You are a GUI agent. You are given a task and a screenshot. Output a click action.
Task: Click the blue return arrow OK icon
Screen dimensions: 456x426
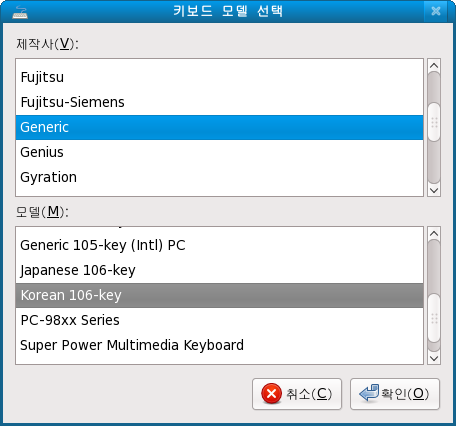pos(369,393)
